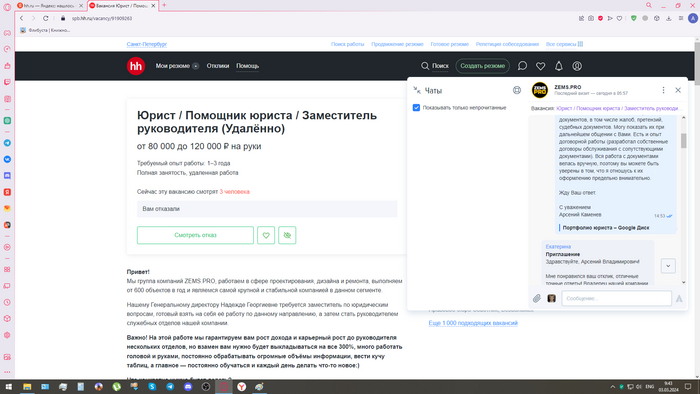Expand the down-chevron button in chat

(x=668, y=266)
